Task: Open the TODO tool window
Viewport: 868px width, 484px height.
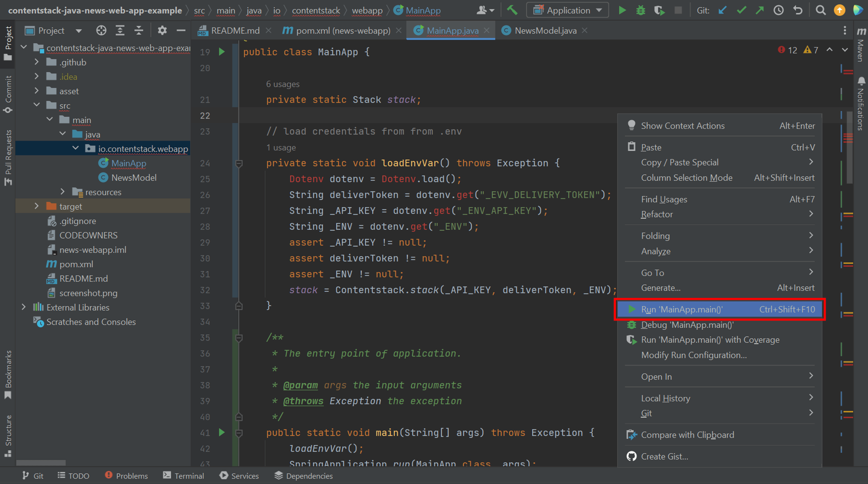Action: pyautogui.click(x=73, y=476)
